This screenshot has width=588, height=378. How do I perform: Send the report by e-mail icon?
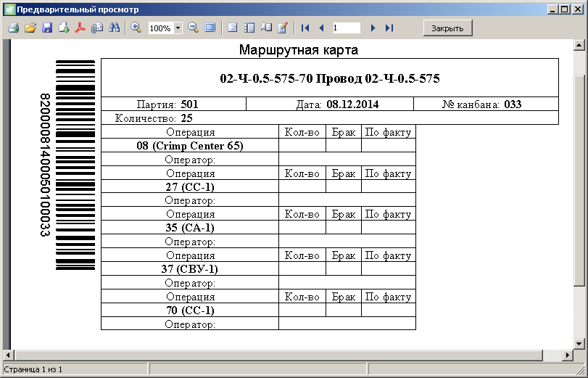tap(97, 28)
